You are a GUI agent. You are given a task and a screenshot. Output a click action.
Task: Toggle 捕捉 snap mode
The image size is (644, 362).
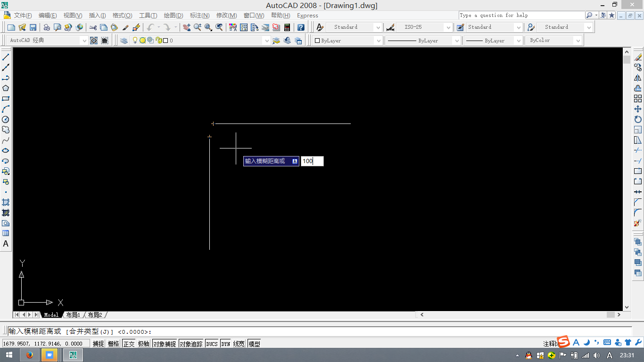click(99, 344)
